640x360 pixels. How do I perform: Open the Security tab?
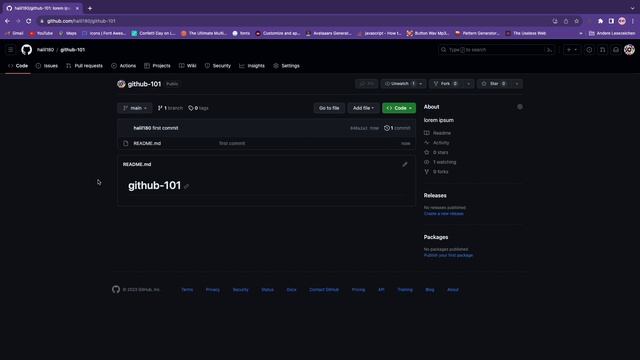point(218,66)
